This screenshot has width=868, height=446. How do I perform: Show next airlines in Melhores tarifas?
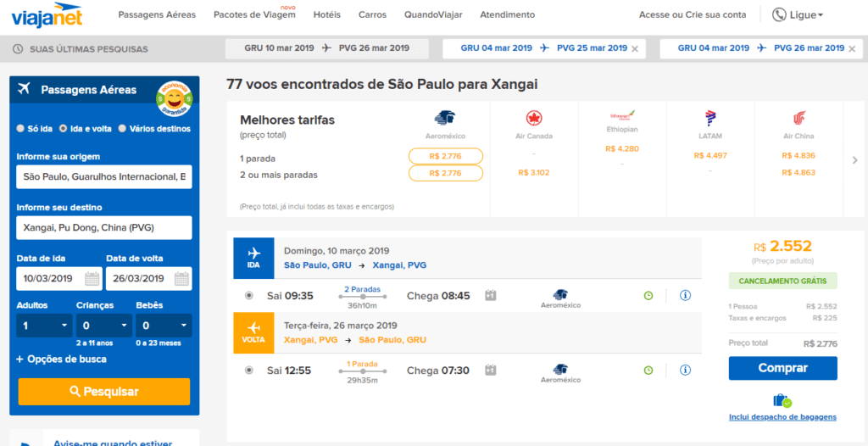[x=854, y=160]
